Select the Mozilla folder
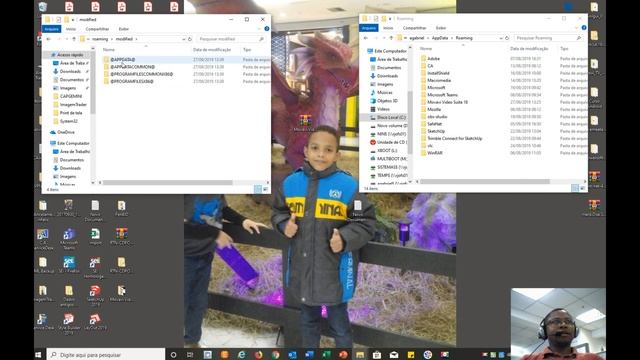The height and width of the screenshot is (360, 640). click(434, 109)
